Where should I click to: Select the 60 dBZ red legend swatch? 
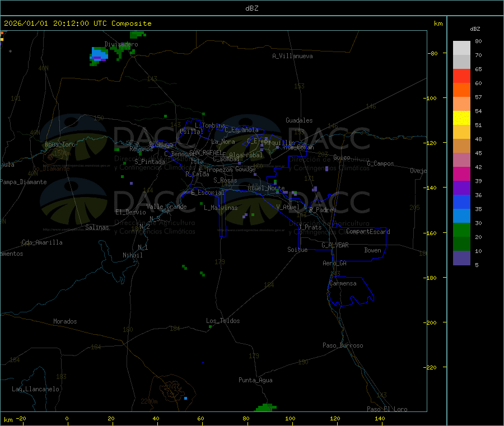461,76
